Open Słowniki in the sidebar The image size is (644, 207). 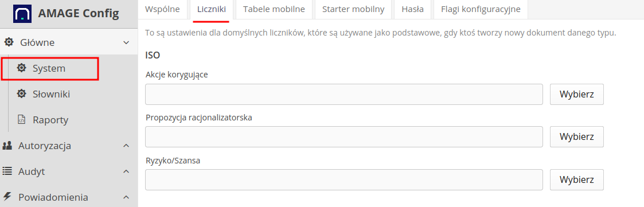(x=52, y=94)
